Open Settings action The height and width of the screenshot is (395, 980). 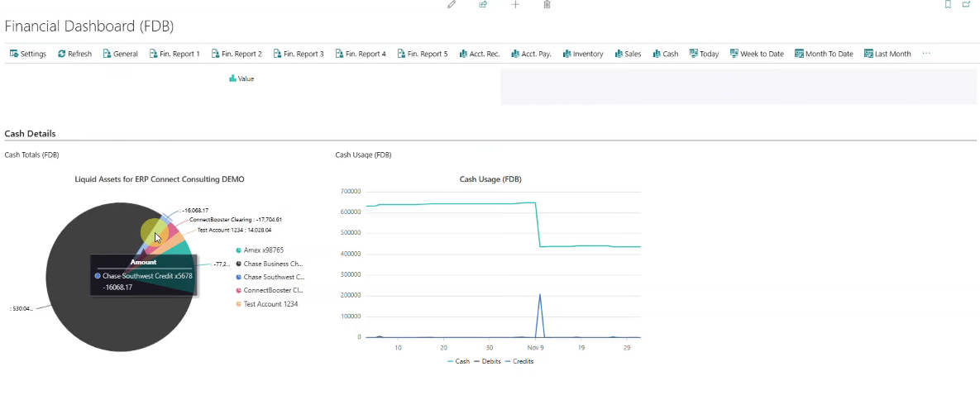(28, 54)
